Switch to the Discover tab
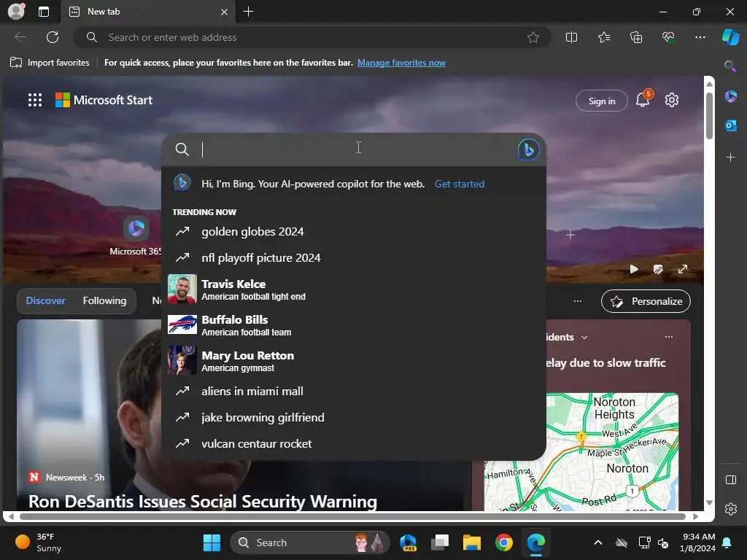Screen dimensions: 747x560 tap(46, 301)
